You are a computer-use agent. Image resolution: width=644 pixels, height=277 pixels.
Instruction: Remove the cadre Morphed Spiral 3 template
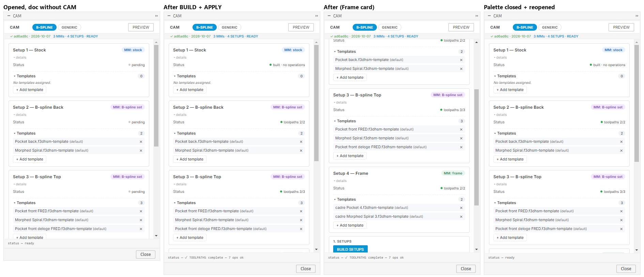point(461,217)
